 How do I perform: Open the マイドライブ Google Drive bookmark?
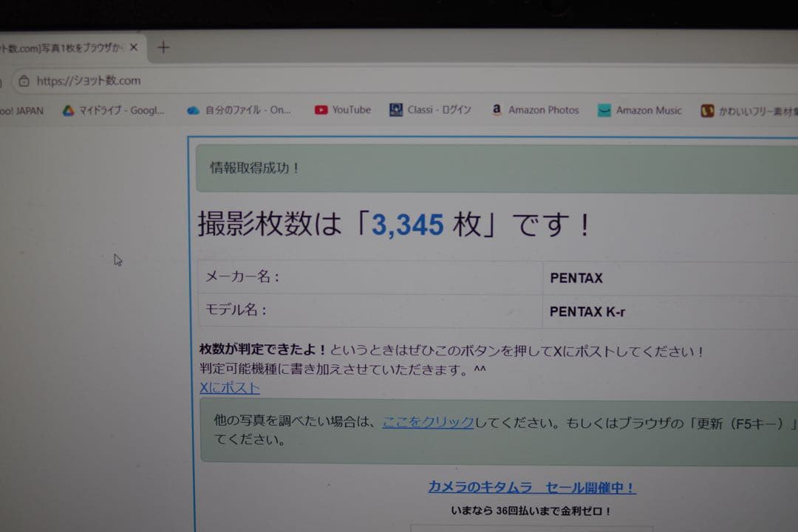(x=114, y=111)
